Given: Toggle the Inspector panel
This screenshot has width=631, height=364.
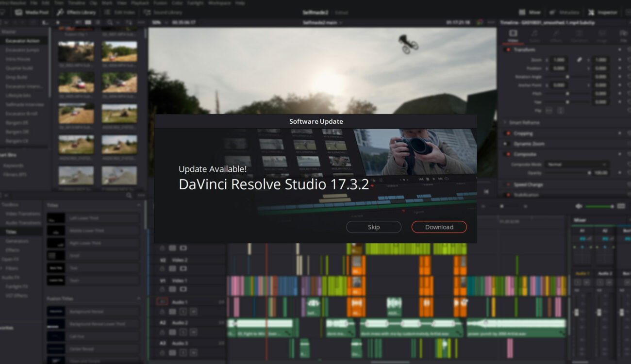Looking at the screenshot, I should click(602, 12).
